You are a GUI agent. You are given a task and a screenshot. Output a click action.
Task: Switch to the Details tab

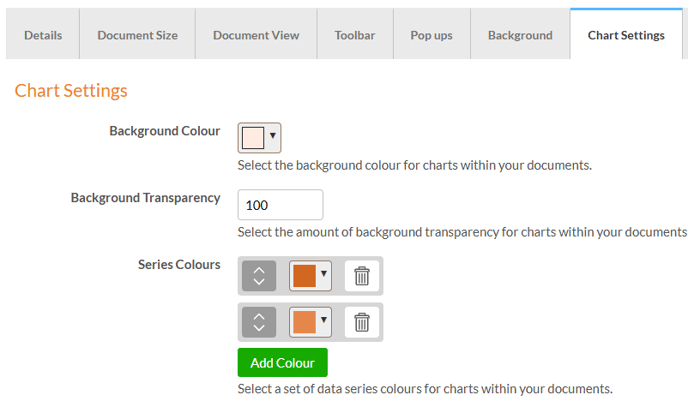(x=43, y=35)
